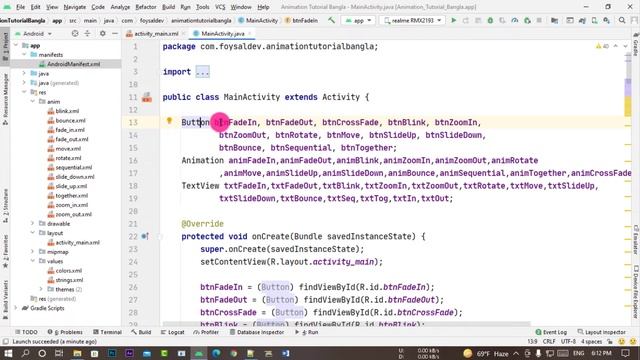Open the Logcat tool window

[x=173, y=332]
